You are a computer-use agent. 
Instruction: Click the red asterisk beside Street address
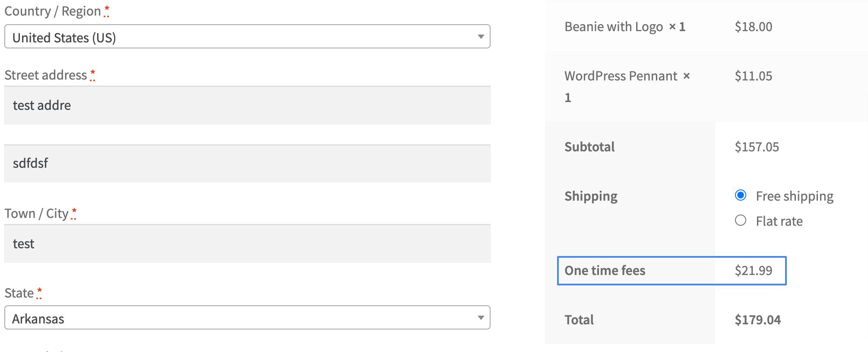click(x=92, y=74)
